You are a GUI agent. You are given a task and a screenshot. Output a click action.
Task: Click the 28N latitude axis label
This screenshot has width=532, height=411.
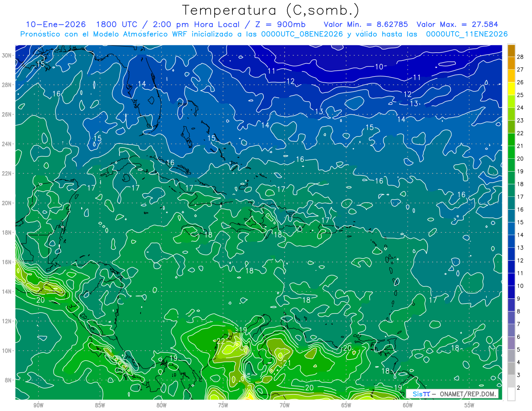[8, 85]
